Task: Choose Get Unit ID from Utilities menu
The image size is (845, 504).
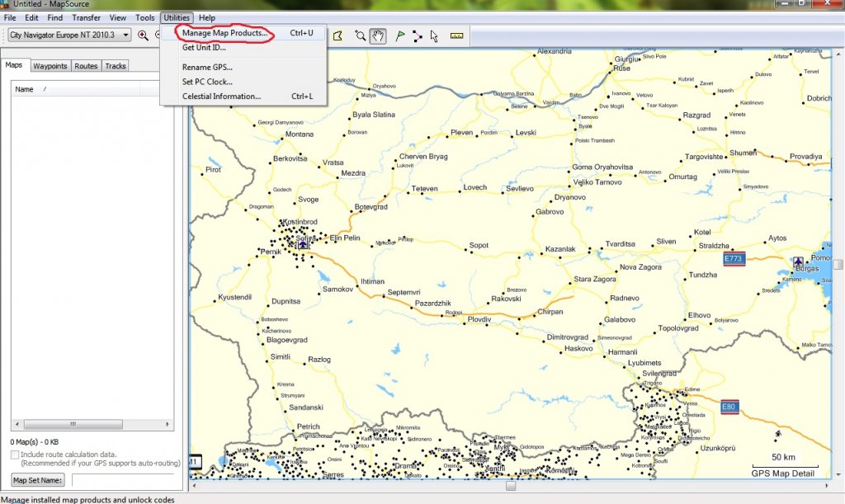Action: click(x=204, y=48)
